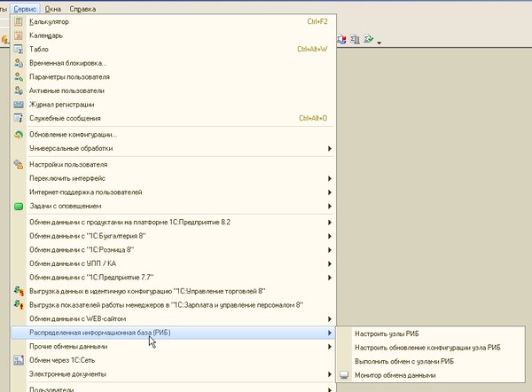Click the toolbar sigma table icon

coord(355,39)
